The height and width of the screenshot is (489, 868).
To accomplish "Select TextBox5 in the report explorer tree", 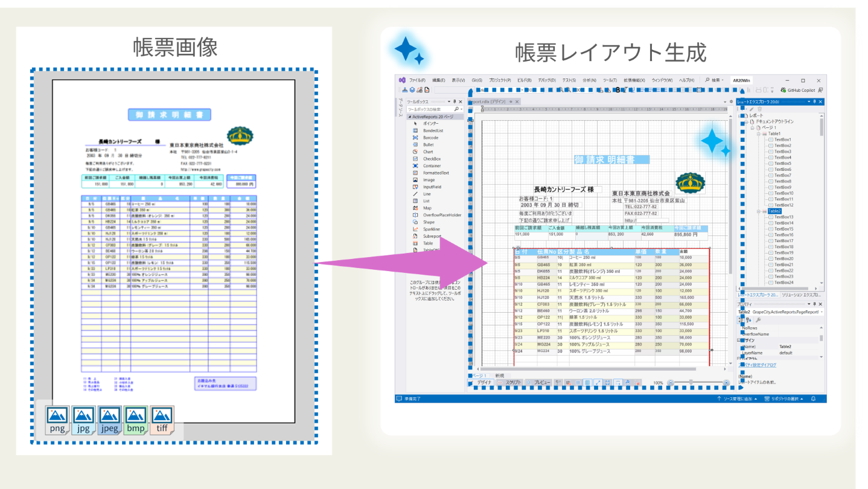I will coord(783,164).
